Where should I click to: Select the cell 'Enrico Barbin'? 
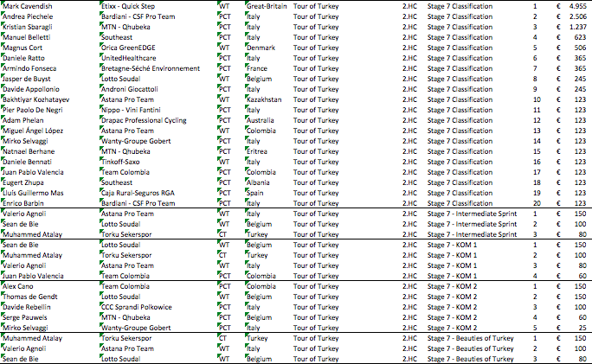point(23,203)
